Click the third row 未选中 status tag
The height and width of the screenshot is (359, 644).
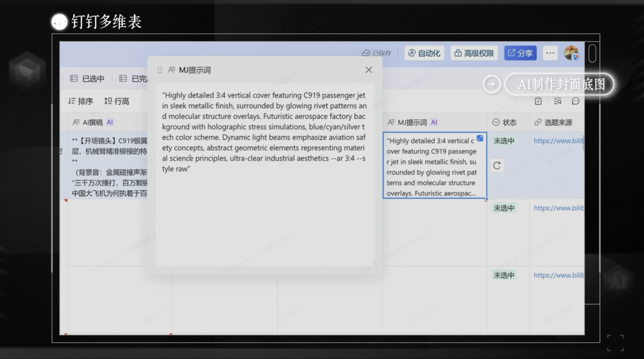click(x=504, y=275)
